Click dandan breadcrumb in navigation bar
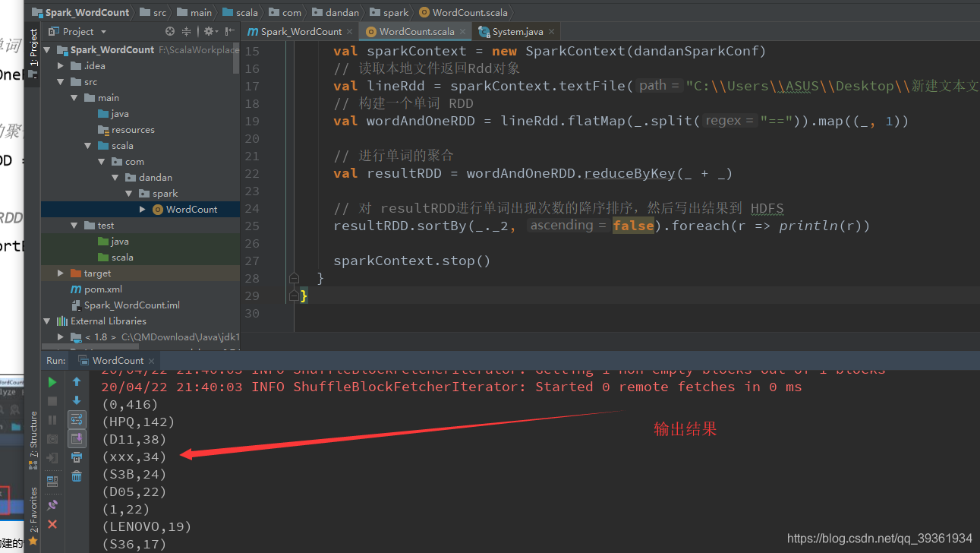This screenshot has width=980, height=553. coord(337,13)
